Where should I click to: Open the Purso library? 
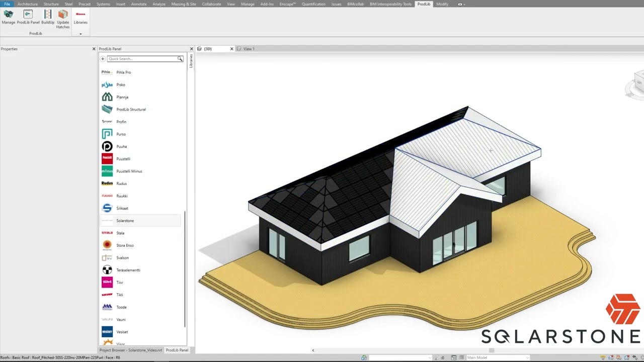tap(140, 134)
